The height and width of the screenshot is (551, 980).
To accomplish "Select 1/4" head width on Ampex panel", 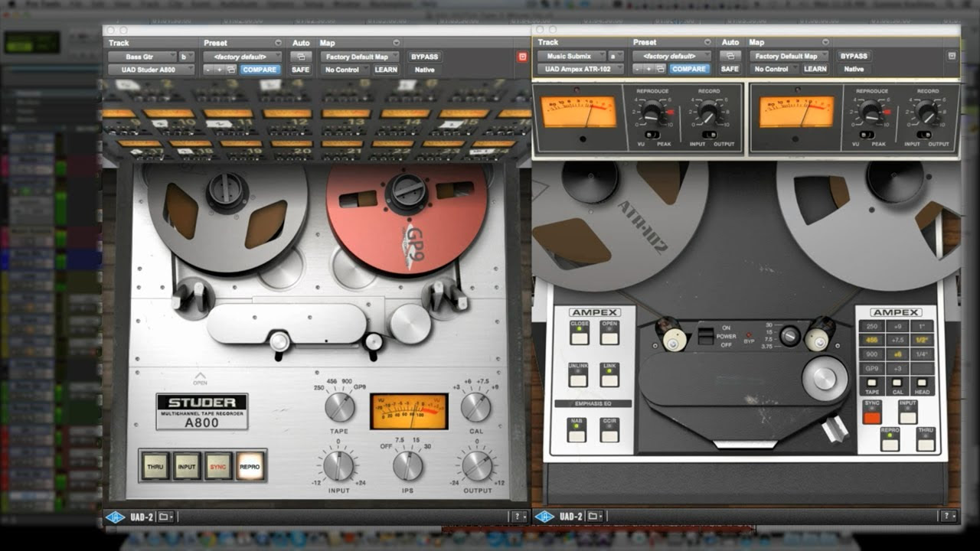I will point(923,354).
